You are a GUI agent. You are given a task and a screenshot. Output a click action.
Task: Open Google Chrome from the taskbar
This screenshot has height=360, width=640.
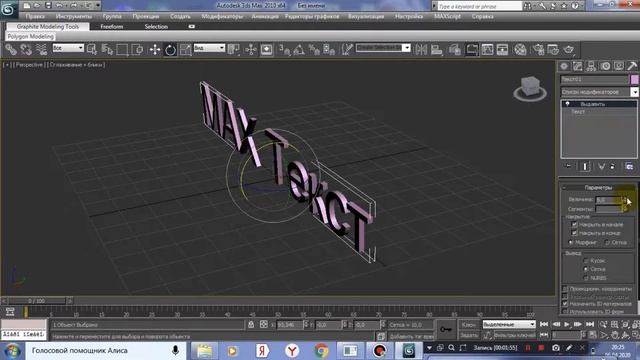pyautogui.click(x=321, y=351)
